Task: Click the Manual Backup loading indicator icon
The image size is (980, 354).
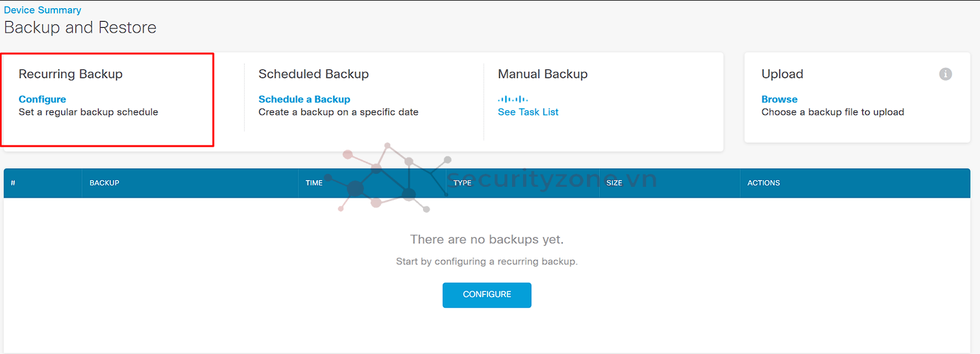Action: 513,99
